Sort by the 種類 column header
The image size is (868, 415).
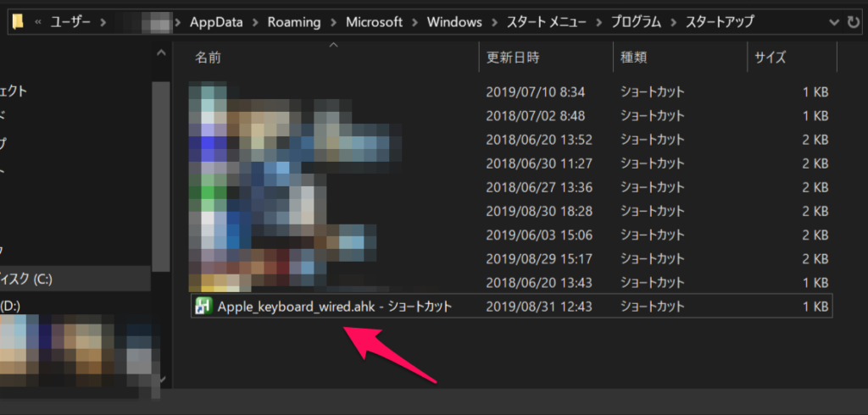point(634,58)
